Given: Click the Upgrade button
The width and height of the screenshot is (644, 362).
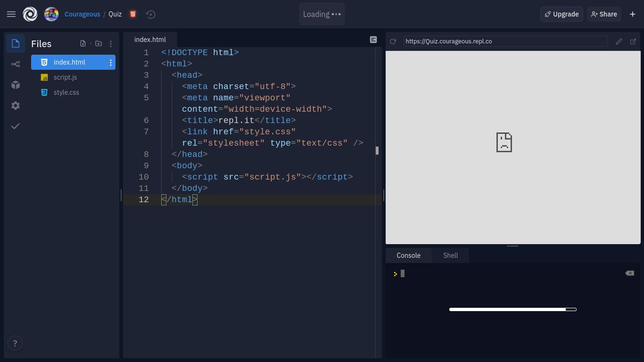Looking at the screenshot, I should coord(561,14).
